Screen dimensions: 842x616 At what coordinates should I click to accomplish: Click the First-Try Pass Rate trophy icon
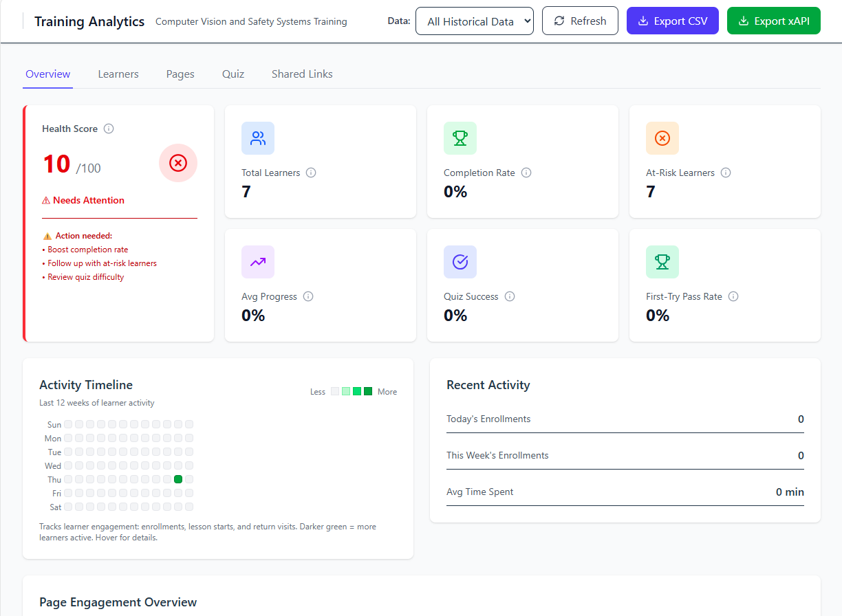[662, 262]
